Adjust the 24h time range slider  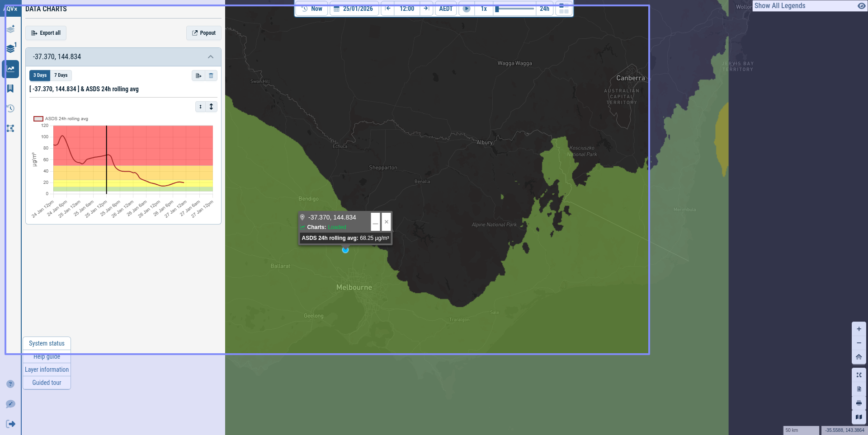click(x=515, y=9)
